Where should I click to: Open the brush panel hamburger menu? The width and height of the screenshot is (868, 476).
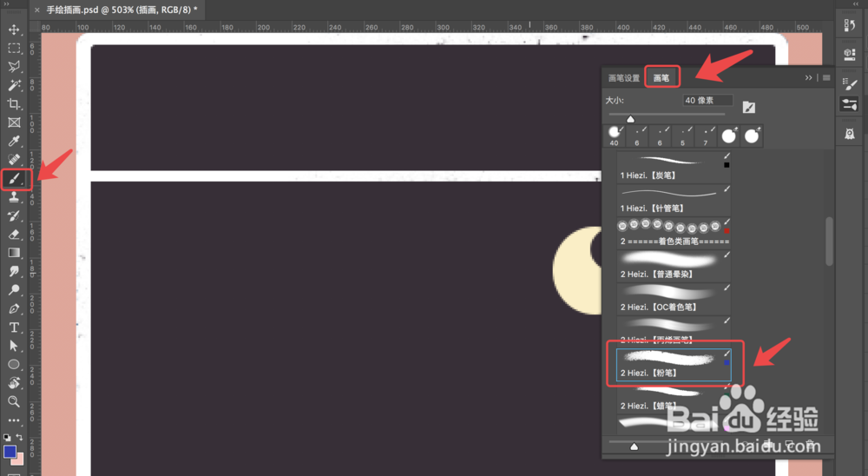click(x=826, y=77)
